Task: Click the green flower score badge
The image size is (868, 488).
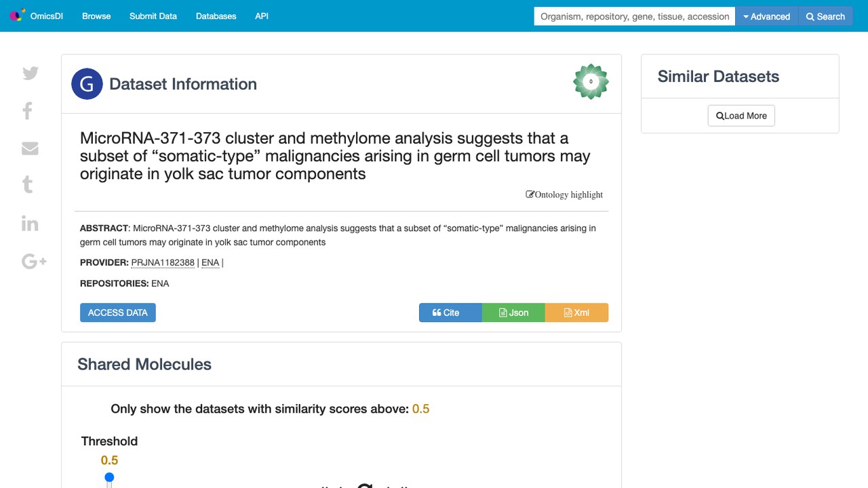Action: 591,81
